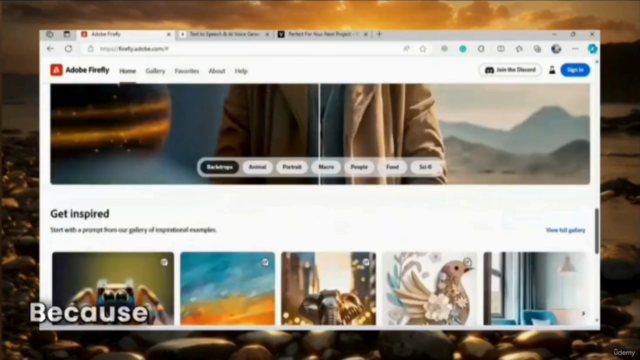
Task: Go back with the browser back arrow
Action: (x=50, y=49)
